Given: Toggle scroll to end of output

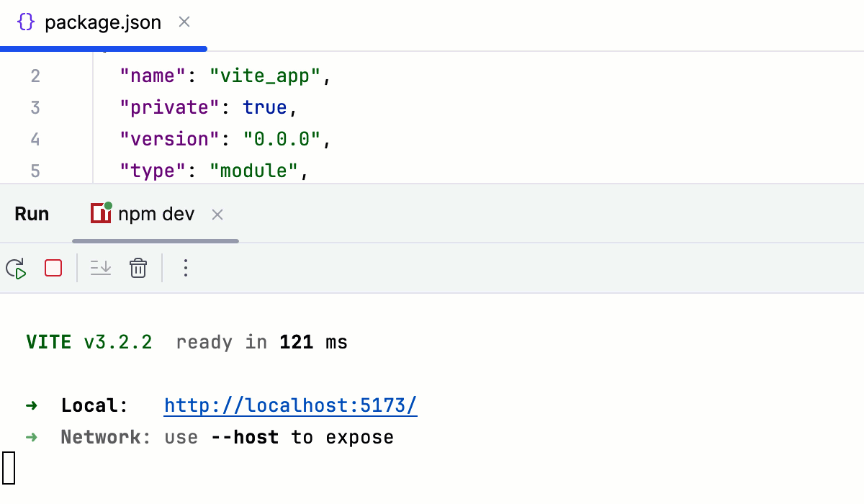Looking at the screenshot, I should (101, 269).
